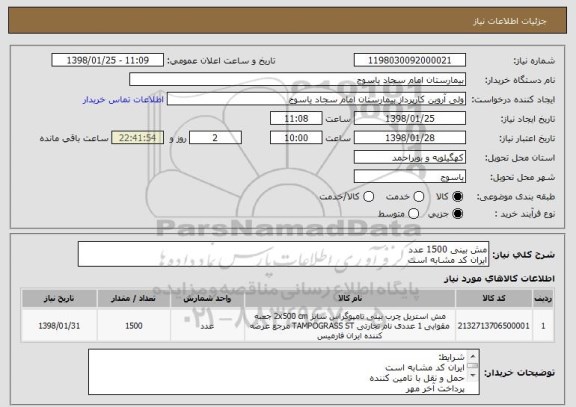Click the unit cell عدد

pyautogui.click(x=207, y=326)
